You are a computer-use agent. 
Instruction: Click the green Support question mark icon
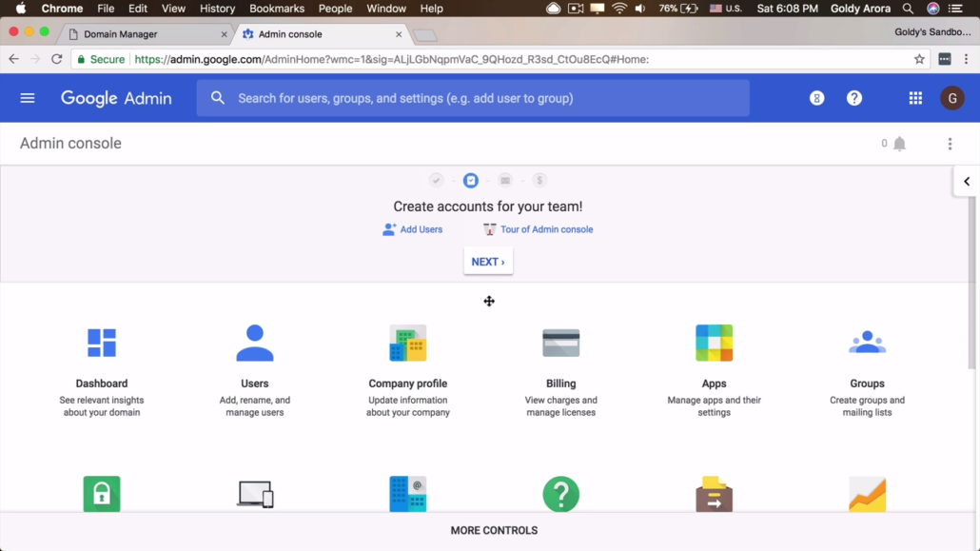560,494
